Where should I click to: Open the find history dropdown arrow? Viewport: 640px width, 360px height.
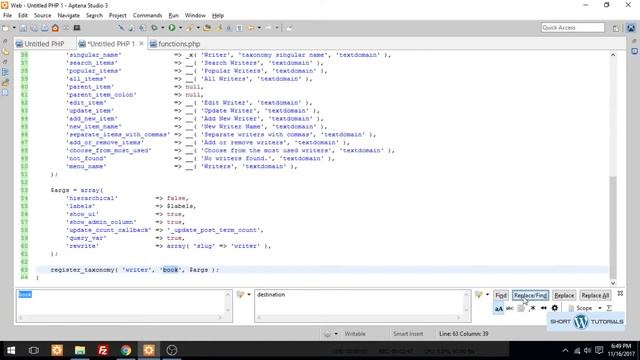coord(249,295)
